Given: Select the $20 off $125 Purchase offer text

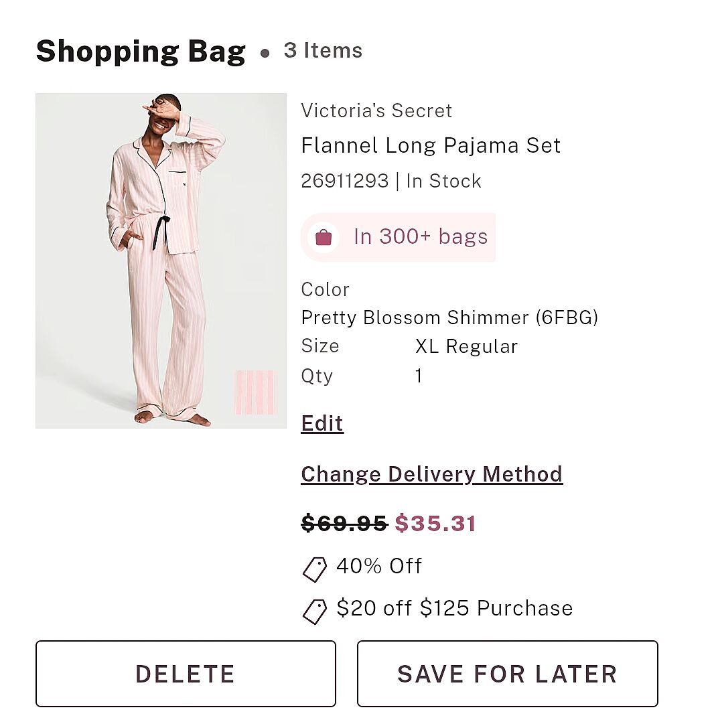Looking at the screenshot, I should [x=454, y=608].
